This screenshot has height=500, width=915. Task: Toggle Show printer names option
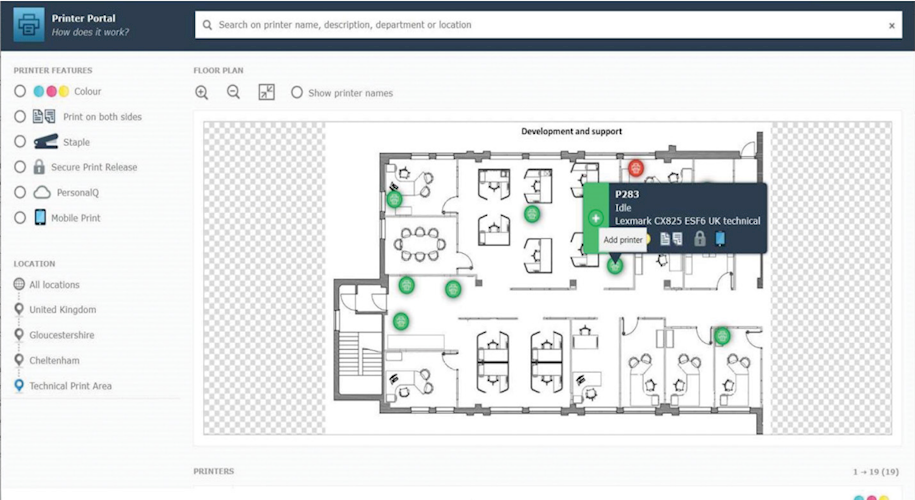(297, 92)
